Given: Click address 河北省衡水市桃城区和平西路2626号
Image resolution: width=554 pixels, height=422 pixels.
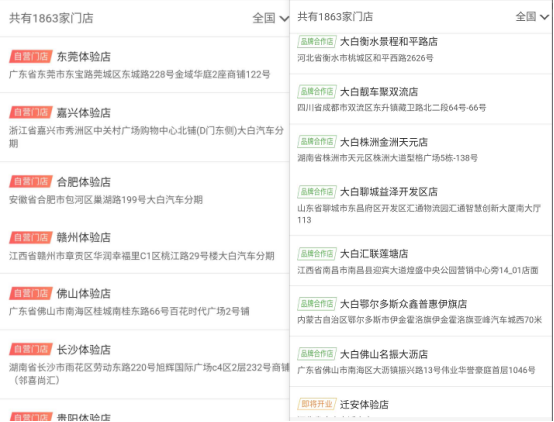Looking at the screenshot, I should tap(365, 58).
